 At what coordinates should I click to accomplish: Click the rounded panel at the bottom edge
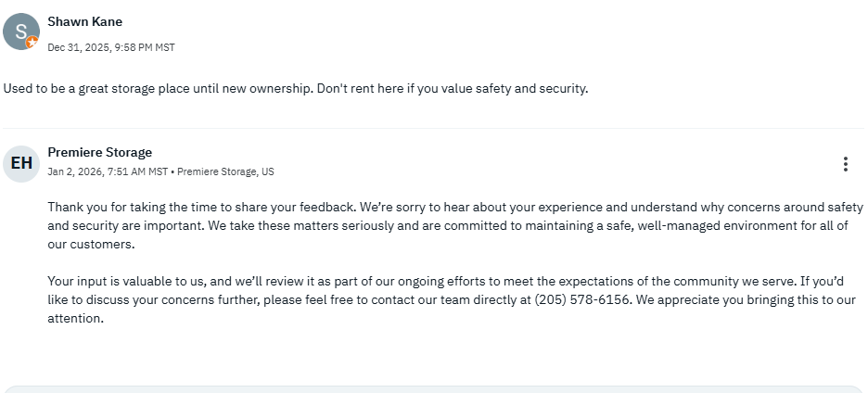pos(433,388)
